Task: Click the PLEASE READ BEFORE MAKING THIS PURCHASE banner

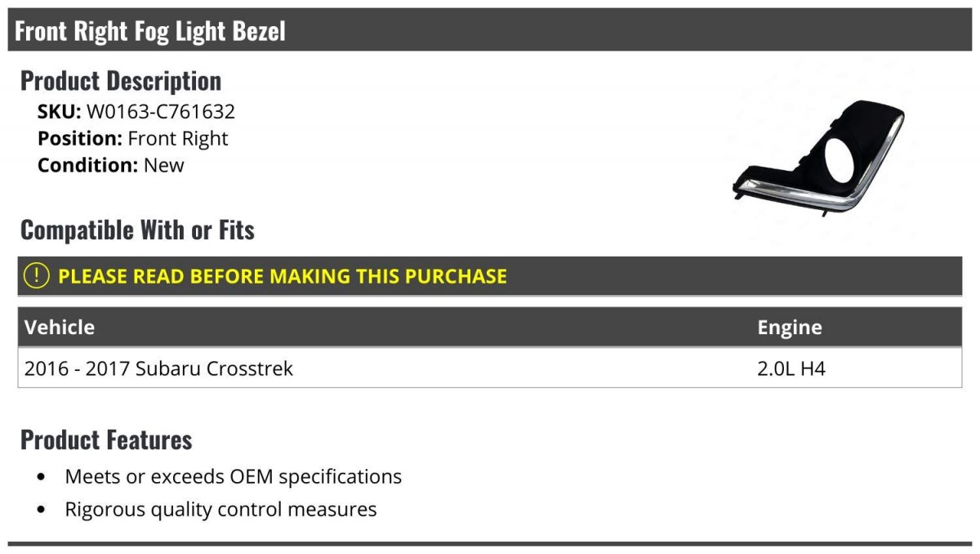Action: point(490,275)
